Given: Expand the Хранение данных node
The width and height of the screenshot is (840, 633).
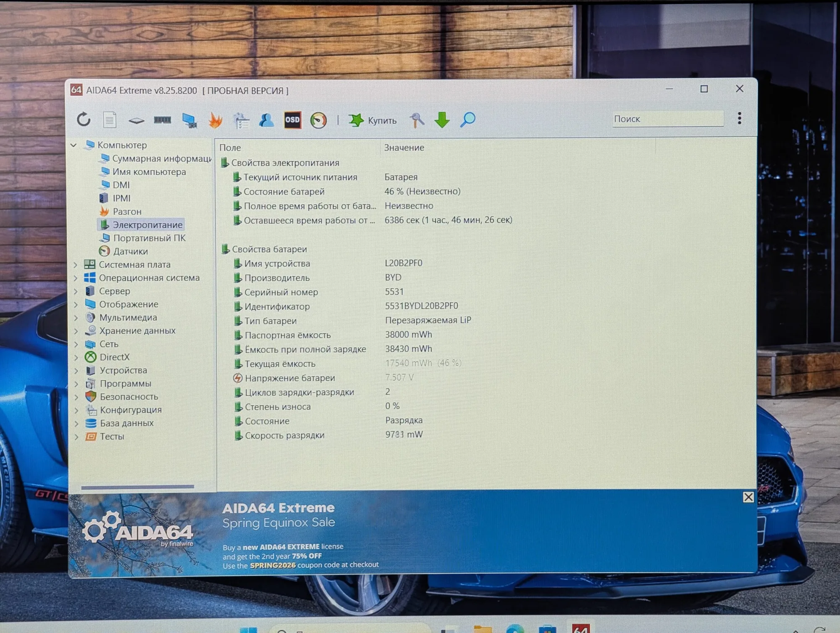Looking at the screenshot, I should [76, 331].
